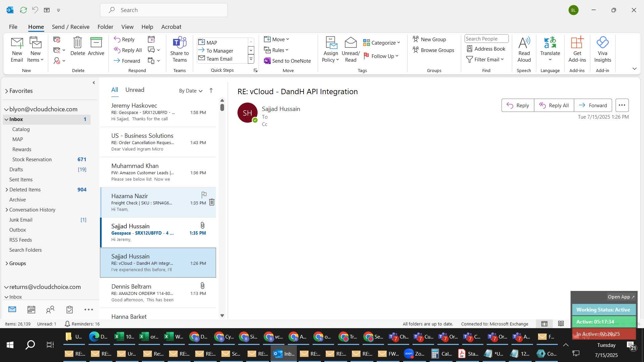Screen dimensions: 644x362
Task: Delete the Hazama Nazir message
Action: tap(212, 202)
